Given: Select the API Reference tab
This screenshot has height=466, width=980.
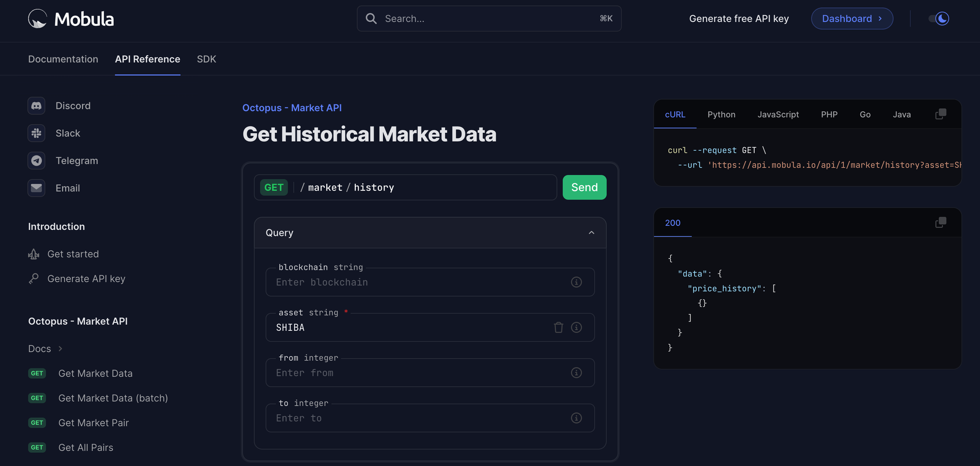Looking at the screenshot, I should pyautogui.click(x=147, y=59).
